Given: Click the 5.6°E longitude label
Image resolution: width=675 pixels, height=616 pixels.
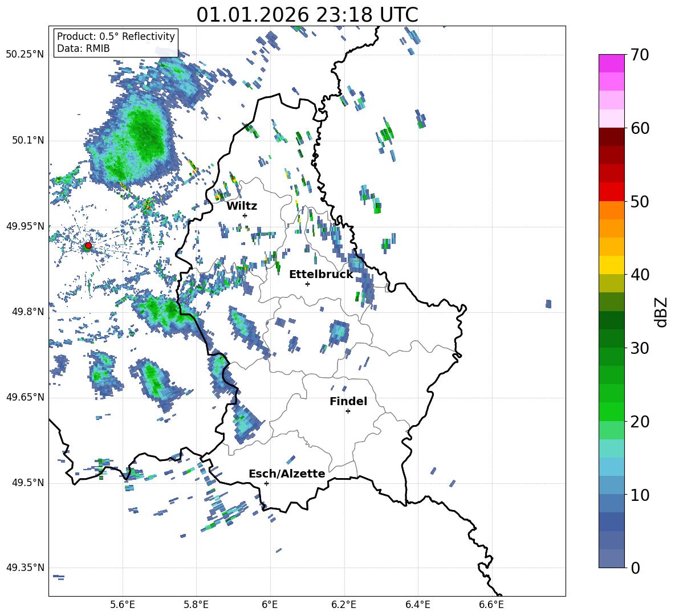Looking at the screenshot, I should pos(123,605).
